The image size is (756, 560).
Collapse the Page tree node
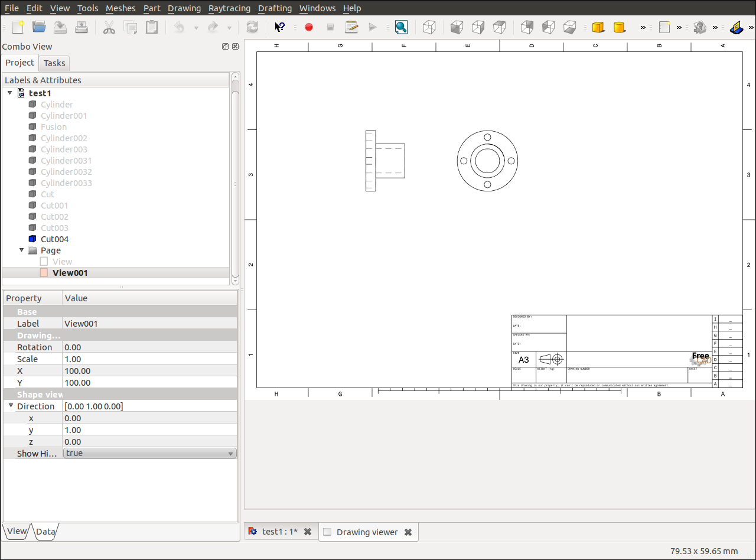pos(21,250)
